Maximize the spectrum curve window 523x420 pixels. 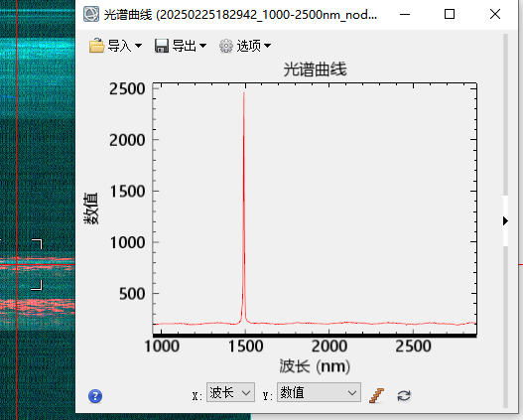pyautogui.click(x=450, y=14)
